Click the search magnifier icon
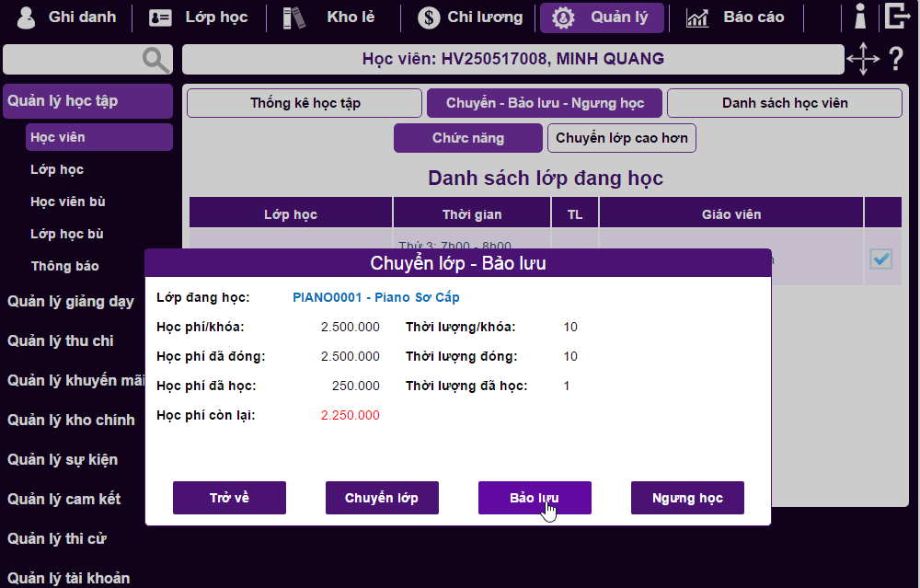Image resolution: width=920 pixels, height=588 pixels. [x=156, y=60]
